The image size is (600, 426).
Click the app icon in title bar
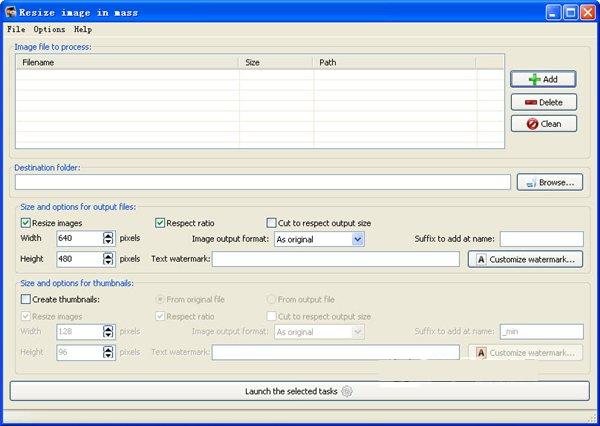click(11, 12)
